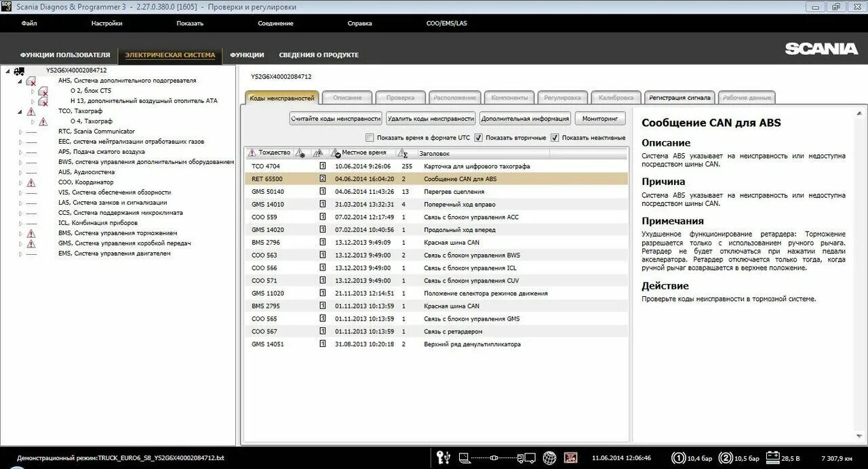The width and height of the screenshot is (868, 469).
Task: Click the Мониторинг button
Action: 600,119
